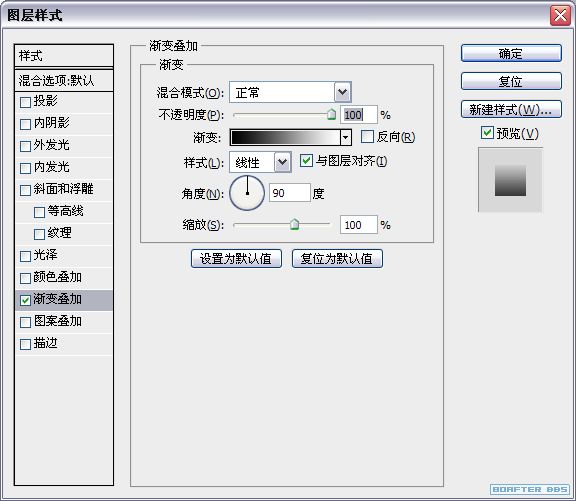
Task: Click 复位为默认值 reset to default button
Action: 337,259
